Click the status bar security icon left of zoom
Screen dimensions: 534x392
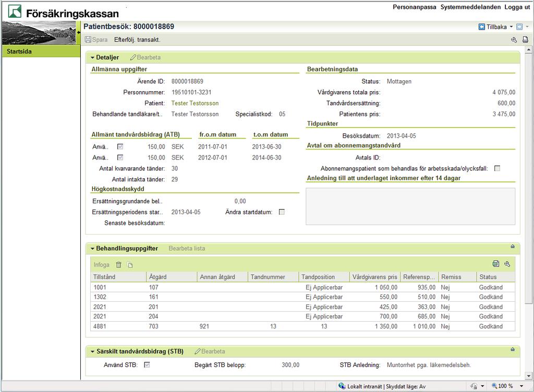[474, 386]
